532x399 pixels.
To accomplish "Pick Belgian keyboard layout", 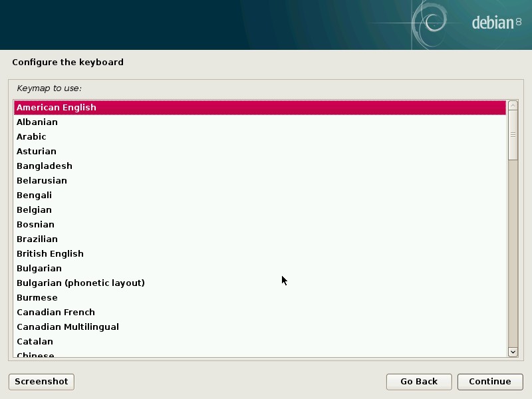I will pyautogui.click(x=260, y=209).
